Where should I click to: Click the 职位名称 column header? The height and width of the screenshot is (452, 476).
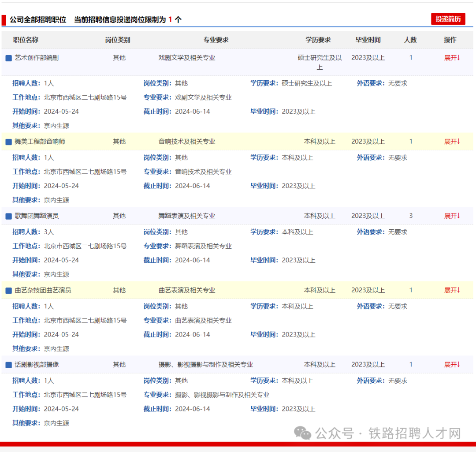click(x=26, y=40)
